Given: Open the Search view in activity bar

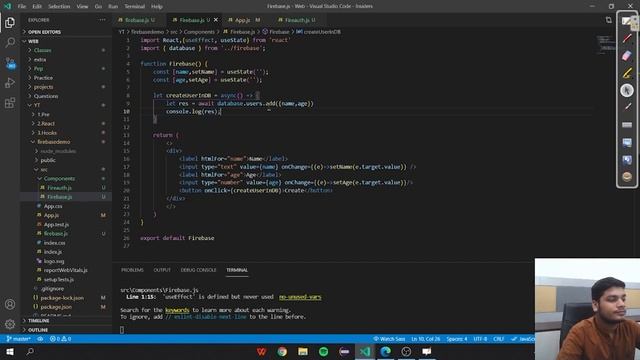Looking at the screenshot, I should click(x=10, y=42).
